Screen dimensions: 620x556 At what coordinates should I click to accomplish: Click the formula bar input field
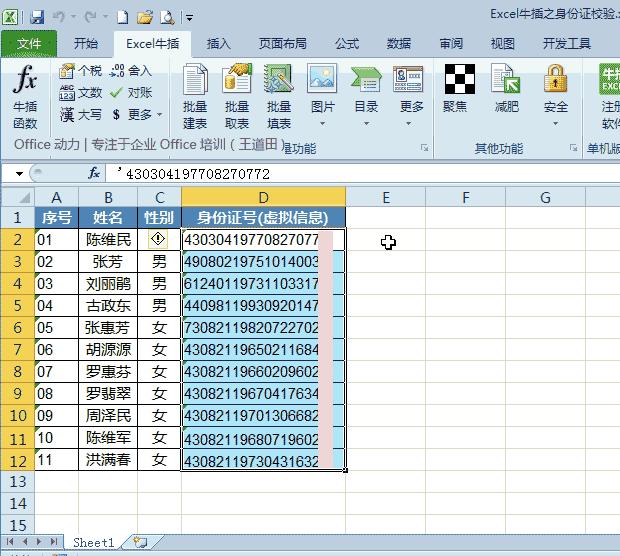[x=360, y=173]
